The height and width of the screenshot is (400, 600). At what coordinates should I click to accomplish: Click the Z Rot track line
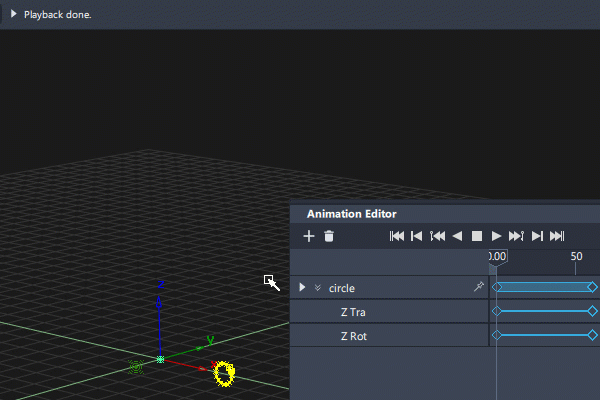pos(545,335)
